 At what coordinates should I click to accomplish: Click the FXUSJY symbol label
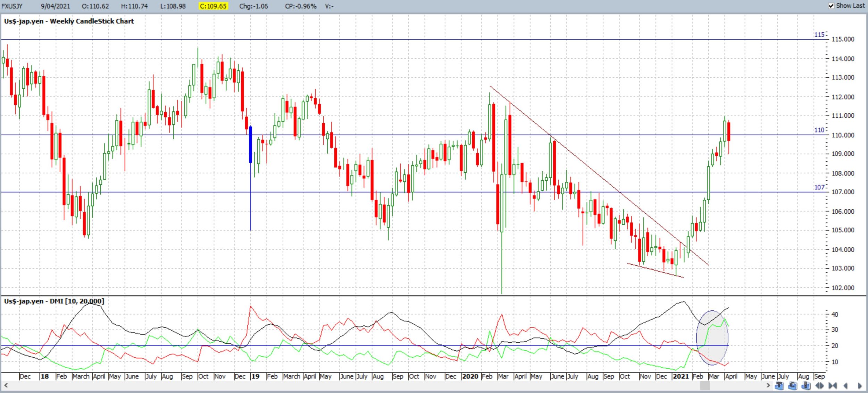coord(12,6)
